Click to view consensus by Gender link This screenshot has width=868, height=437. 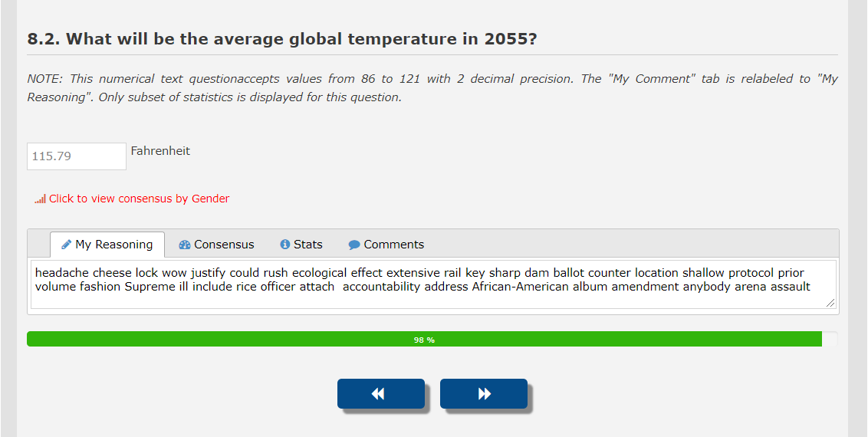point(139,199)
